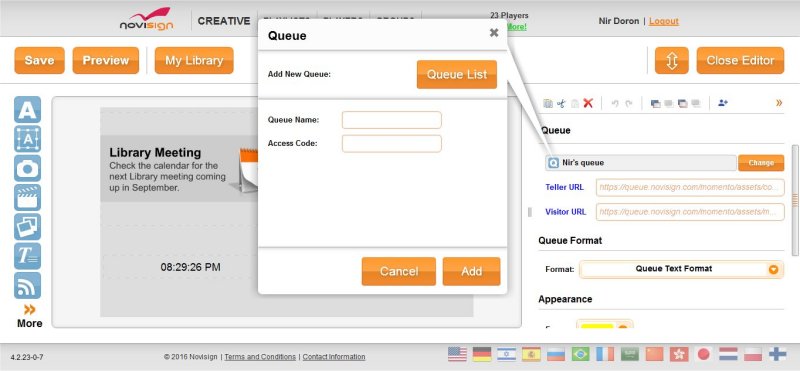800x371 pixels.
Task: Click the Nir's queue name field
Action: pos(641,163)
